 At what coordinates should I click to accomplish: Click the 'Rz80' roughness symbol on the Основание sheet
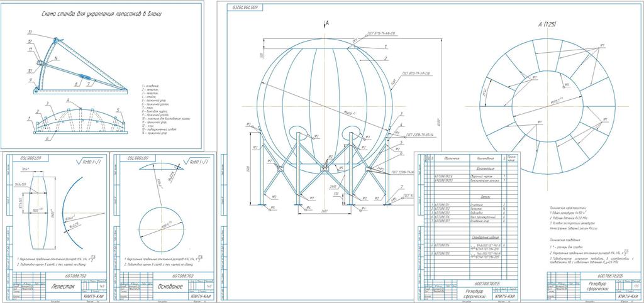(x=197, y=162)
